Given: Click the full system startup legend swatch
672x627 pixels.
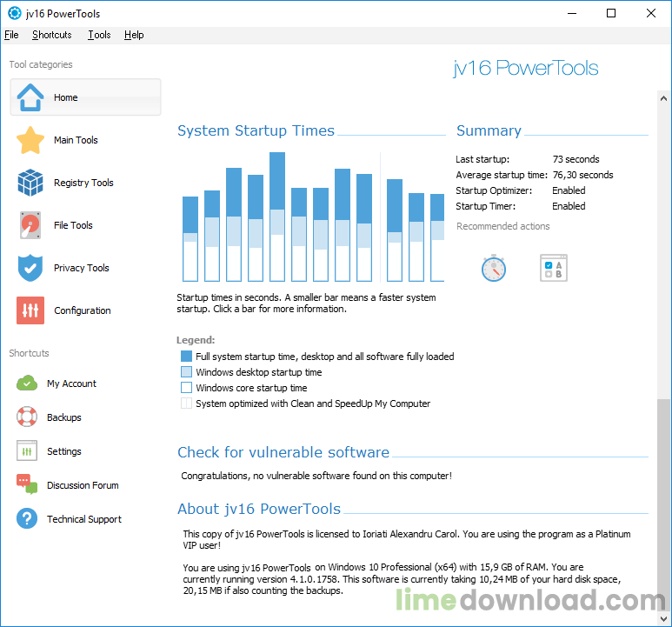Looking at the screenshot, I should (x=186, y=357).
